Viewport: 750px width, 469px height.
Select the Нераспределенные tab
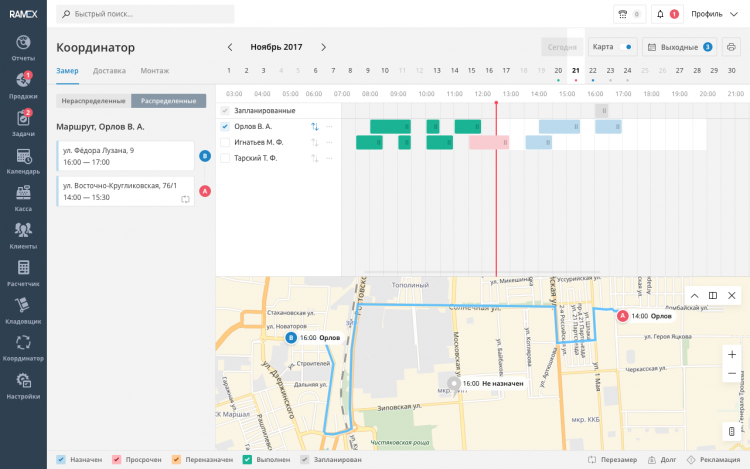[93, 101]
